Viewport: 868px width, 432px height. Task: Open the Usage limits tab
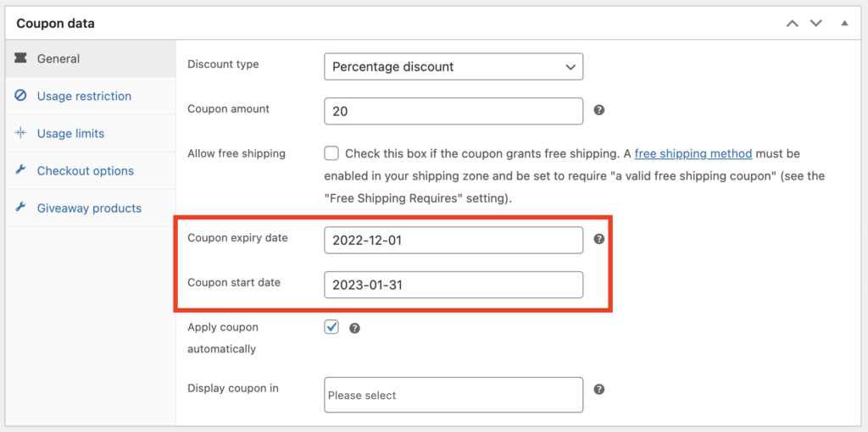tap(70, 133)
